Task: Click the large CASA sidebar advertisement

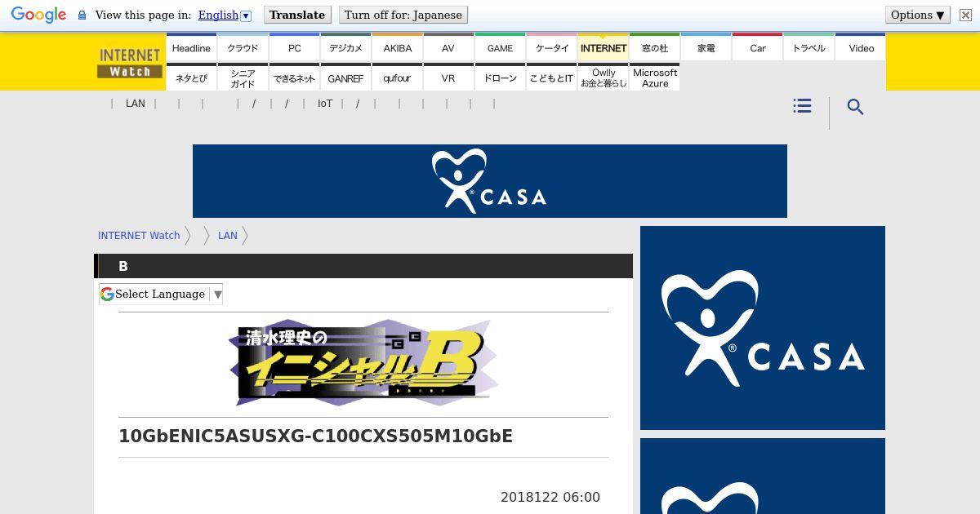Action: [x=763, y=328]
